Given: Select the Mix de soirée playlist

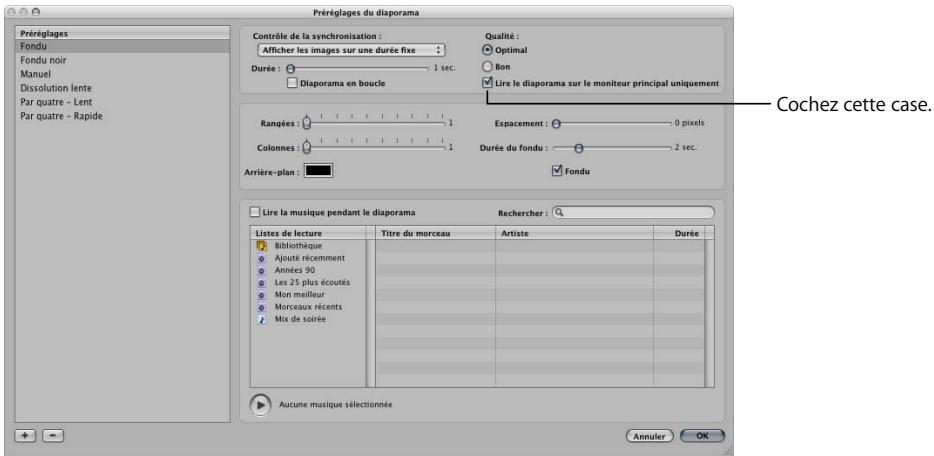Looking at the screenshot, I should tap(309, 319).
